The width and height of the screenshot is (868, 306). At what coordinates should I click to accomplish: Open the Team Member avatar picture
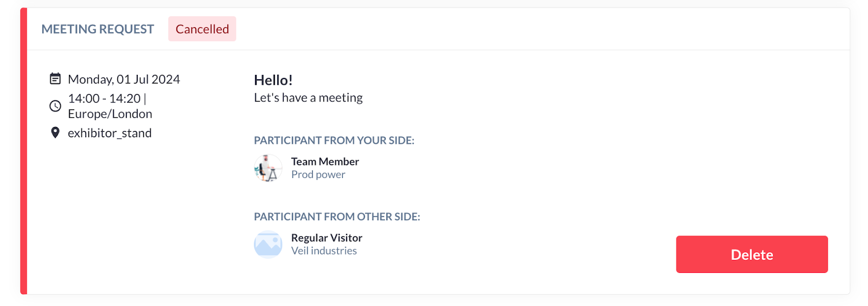click(268, 168)
